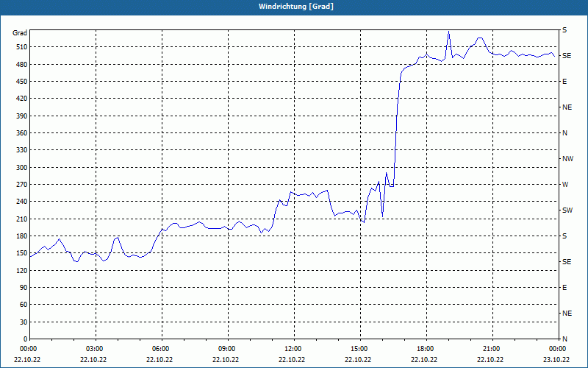Click the 30 degree axis label
Image resolution: width=588 pixels, height=368 pixels.
pyautogui.click(x=24, y=322)
